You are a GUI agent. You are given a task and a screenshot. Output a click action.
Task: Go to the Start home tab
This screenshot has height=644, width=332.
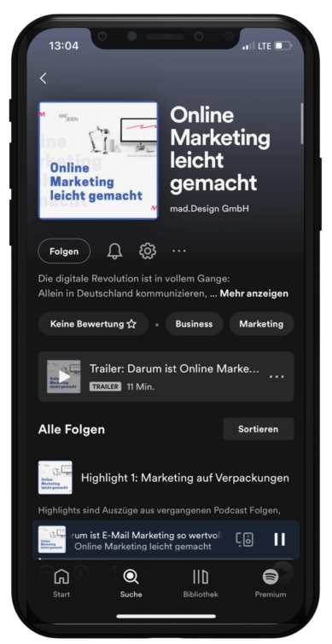(61, 583)
